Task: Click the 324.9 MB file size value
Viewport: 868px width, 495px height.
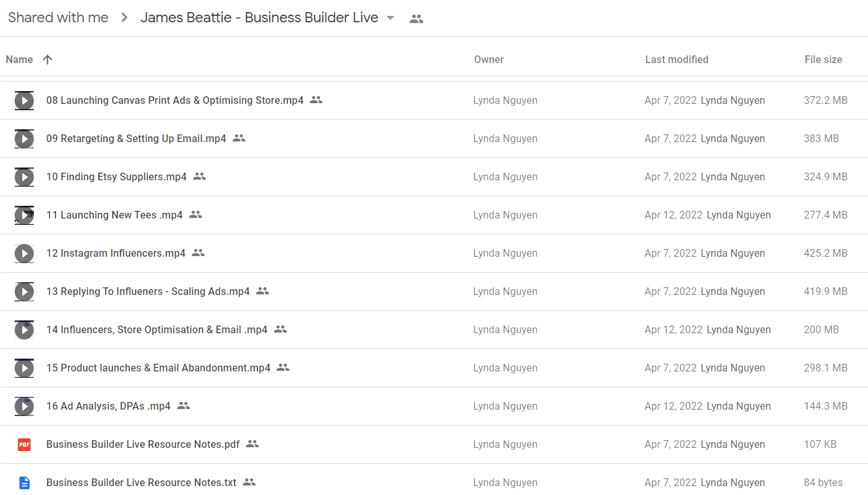Action: pyautogui.click(x=826, y=176)
